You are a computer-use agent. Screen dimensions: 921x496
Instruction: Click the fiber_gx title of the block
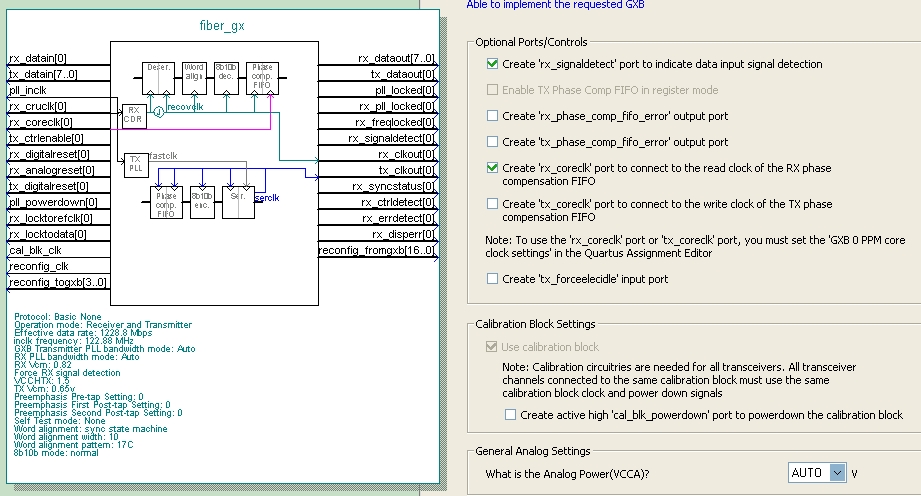[x=221, y=24]
